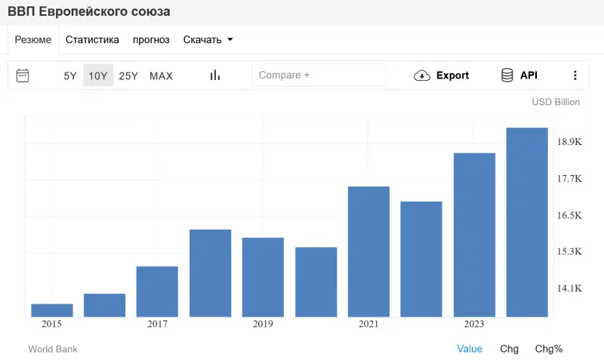
Task: Switch chart to Chg view
Action: (509, 349)
